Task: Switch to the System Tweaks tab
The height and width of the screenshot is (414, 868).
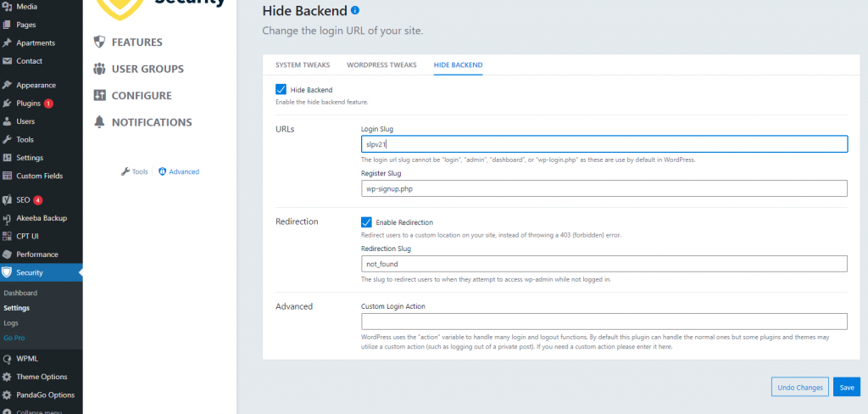Action: pyautogui.click(x=304, y=65)
